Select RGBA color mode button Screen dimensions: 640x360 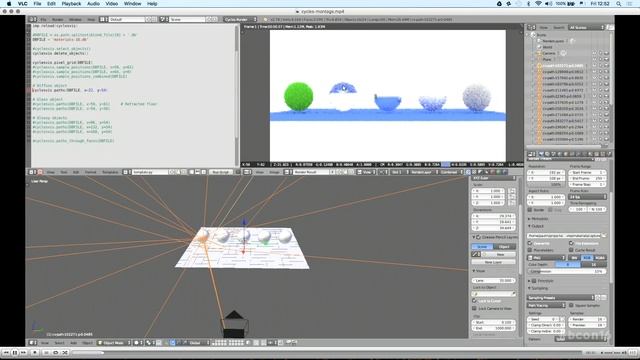coord(600,258)
